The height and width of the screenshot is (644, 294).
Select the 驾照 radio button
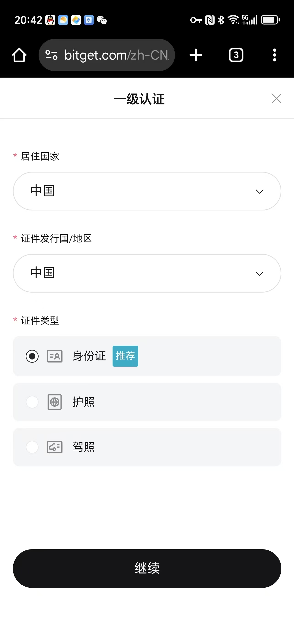pos(32,447)
